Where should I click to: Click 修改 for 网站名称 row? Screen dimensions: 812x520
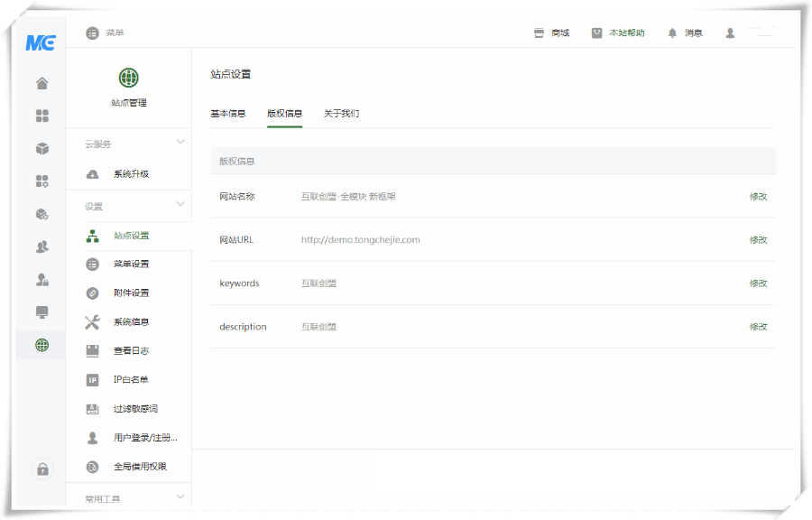[x=758, y=196]
